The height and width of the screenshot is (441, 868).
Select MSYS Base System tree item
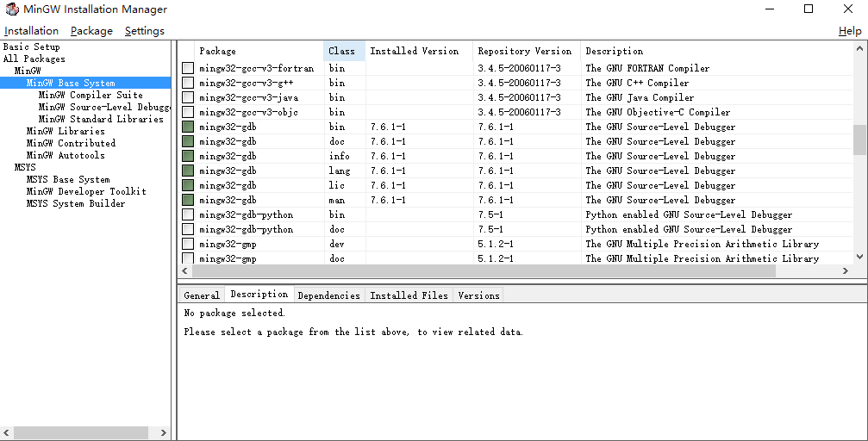coord(68,179)
